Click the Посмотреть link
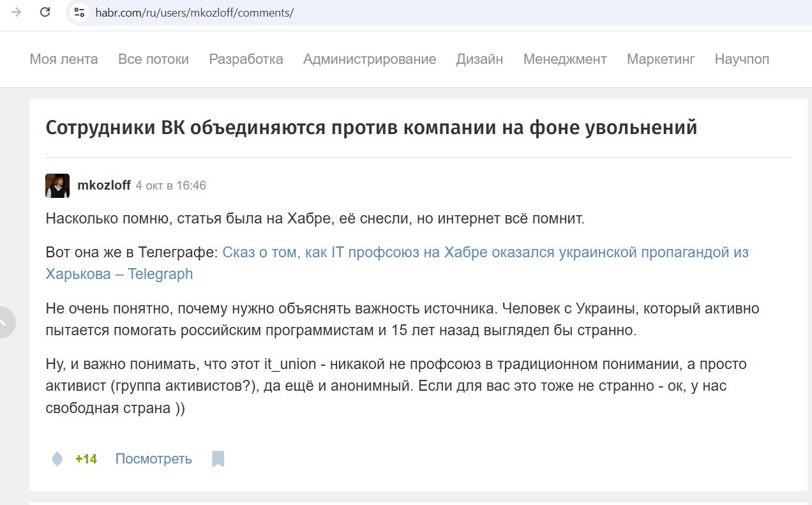This screenshot has width=812, height=505. (153, 459)
